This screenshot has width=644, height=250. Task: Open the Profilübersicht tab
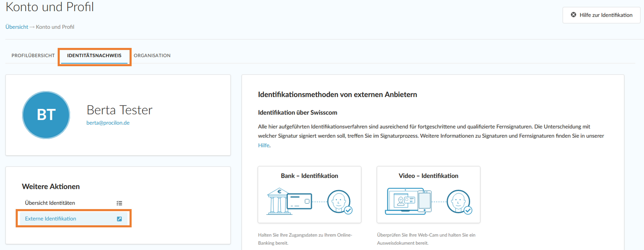tap(33, 55)
